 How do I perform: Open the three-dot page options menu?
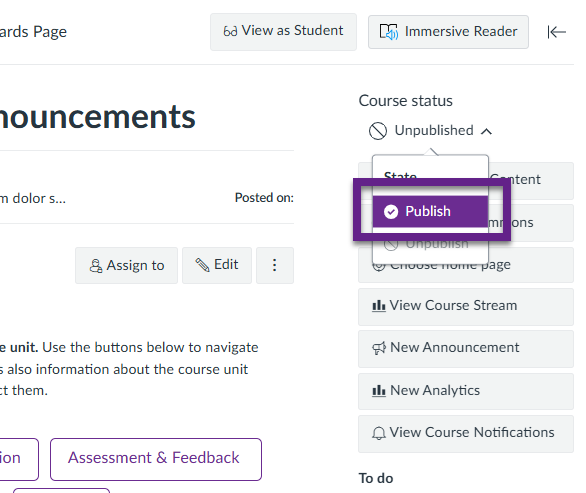(275, 265)
